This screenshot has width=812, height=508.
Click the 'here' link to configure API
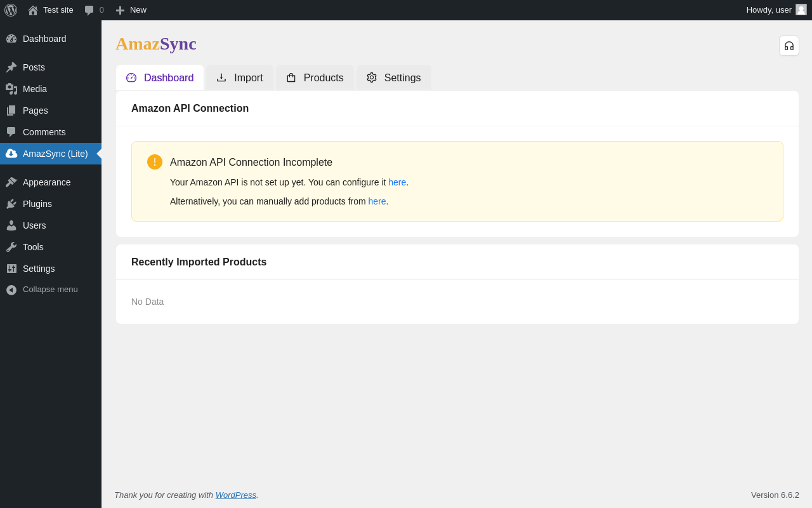click(397, 182)
